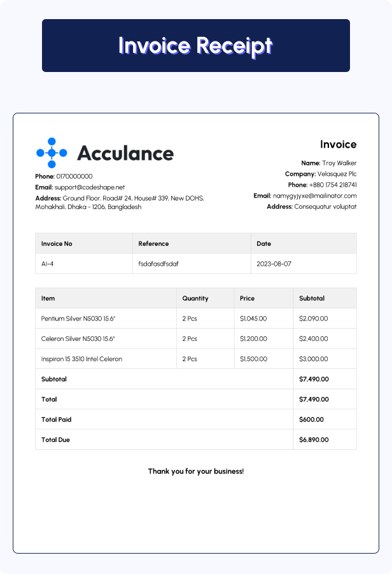This screenshot has height=574, width=392.
Task: Select the Total Paid amount $600.00
Action: point(311,420)
